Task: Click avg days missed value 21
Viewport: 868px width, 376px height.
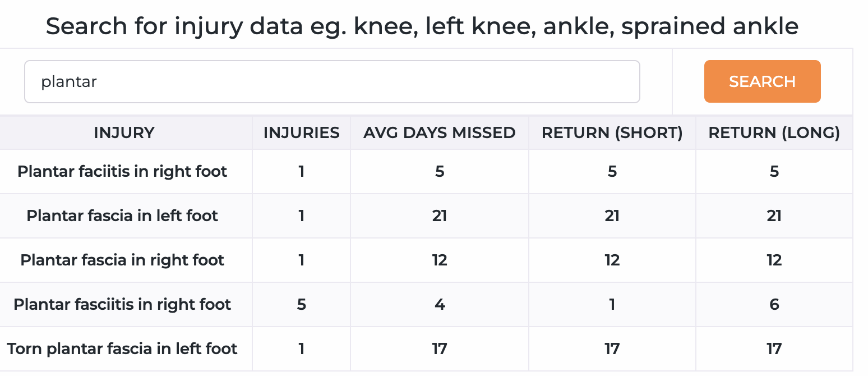Action: coord(440,215)
